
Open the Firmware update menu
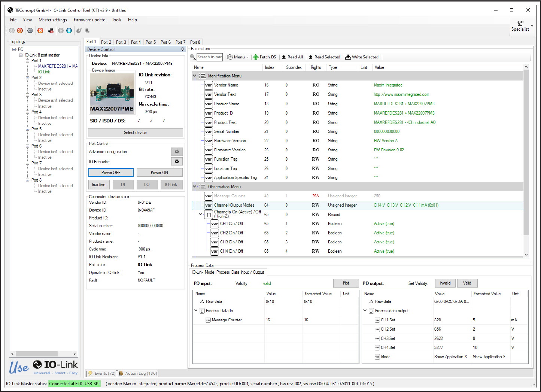pyautogui.click(x=89, y=20)
